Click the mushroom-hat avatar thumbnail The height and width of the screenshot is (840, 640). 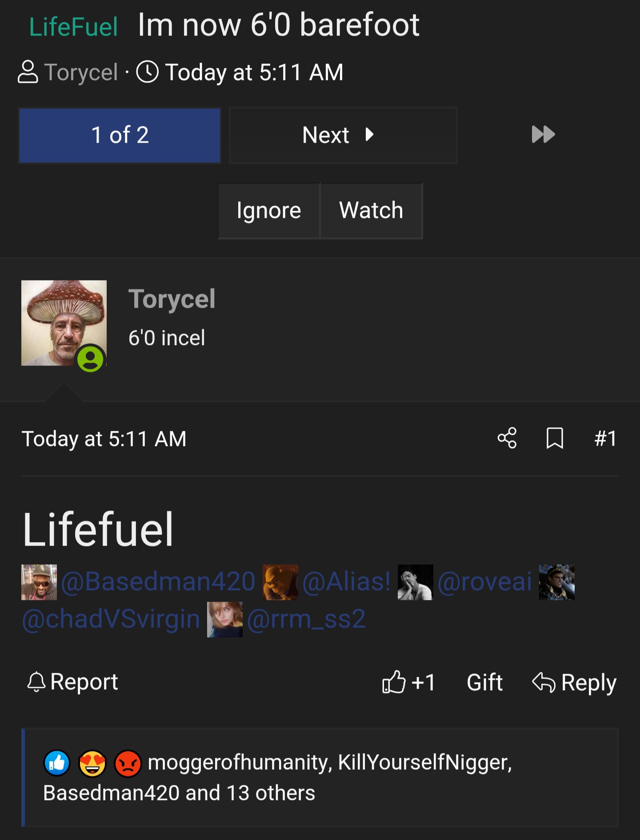[x=64, y=323]
